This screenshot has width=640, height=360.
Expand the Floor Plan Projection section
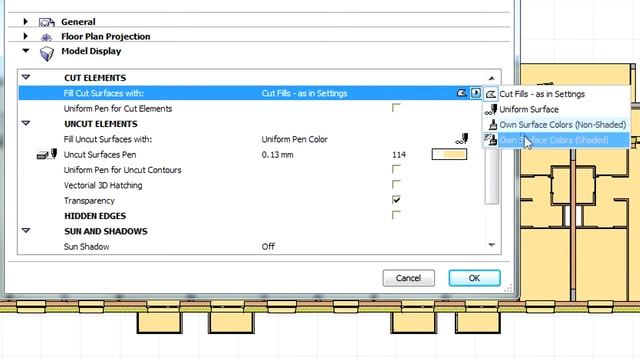(25, 36)
